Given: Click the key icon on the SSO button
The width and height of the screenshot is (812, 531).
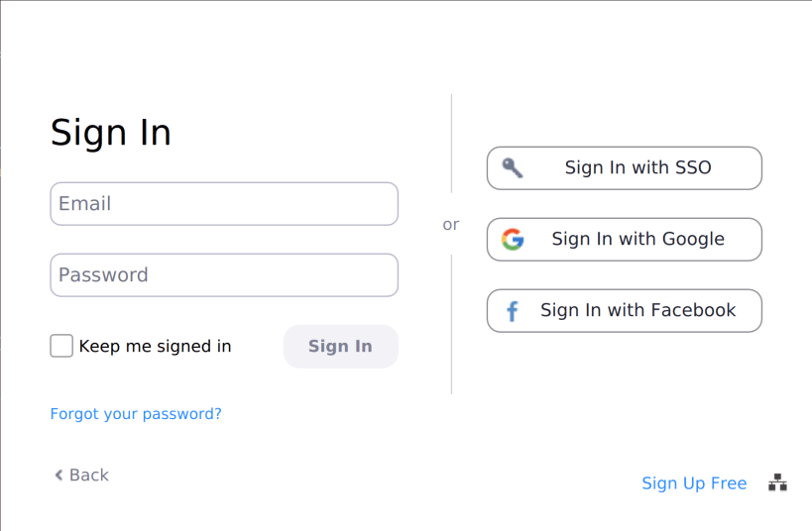Looking at the screenshot, I should 512,167.
